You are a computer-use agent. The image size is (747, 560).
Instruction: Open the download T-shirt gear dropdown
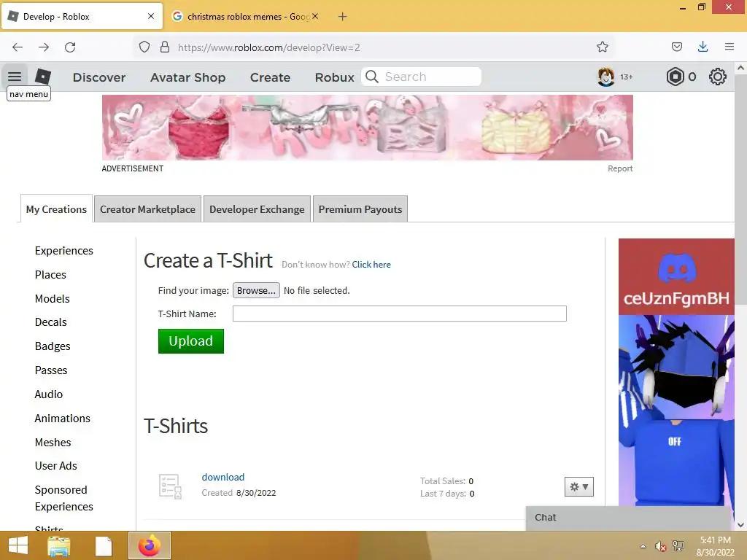click(578, 486)
